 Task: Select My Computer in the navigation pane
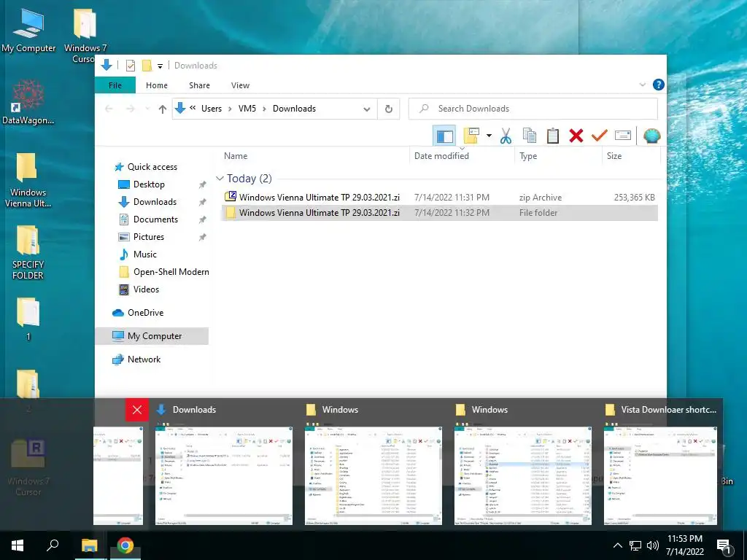click(155, 336)
